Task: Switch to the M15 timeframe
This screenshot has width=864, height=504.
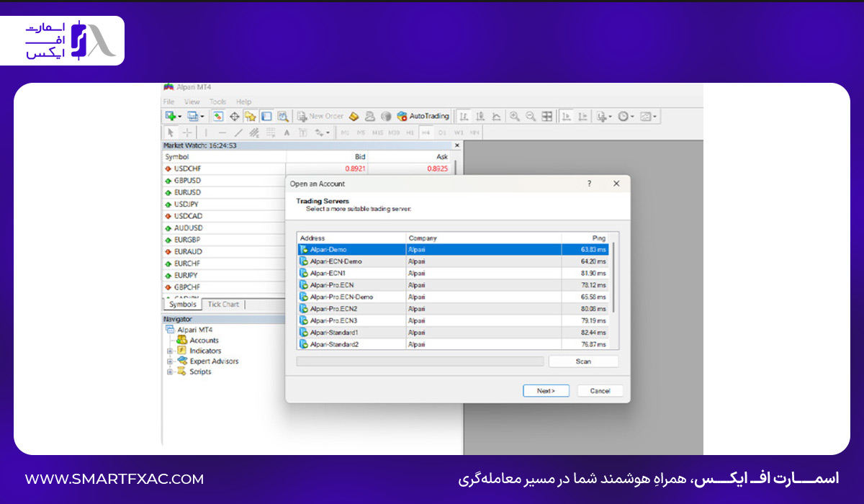Action: click(377, 132)
